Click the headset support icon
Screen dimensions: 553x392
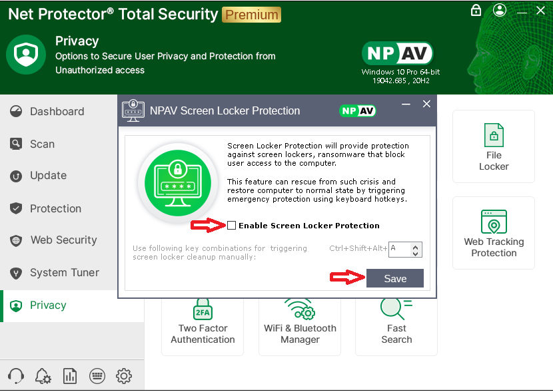tap(17, 376)
